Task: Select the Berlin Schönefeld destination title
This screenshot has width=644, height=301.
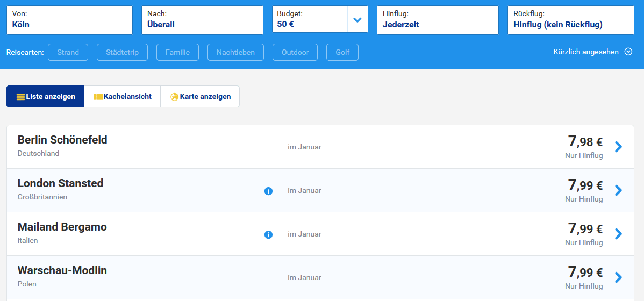Action: [x=62, y=140]
